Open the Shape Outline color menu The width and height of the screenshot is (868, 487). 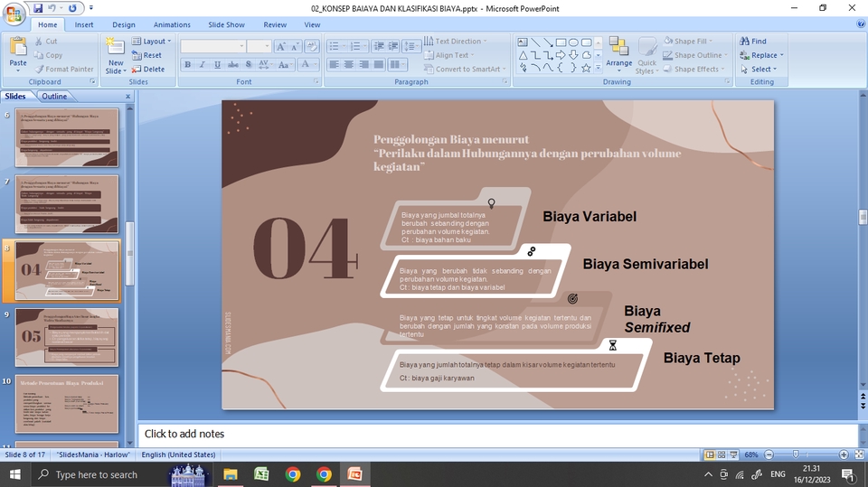696,55
